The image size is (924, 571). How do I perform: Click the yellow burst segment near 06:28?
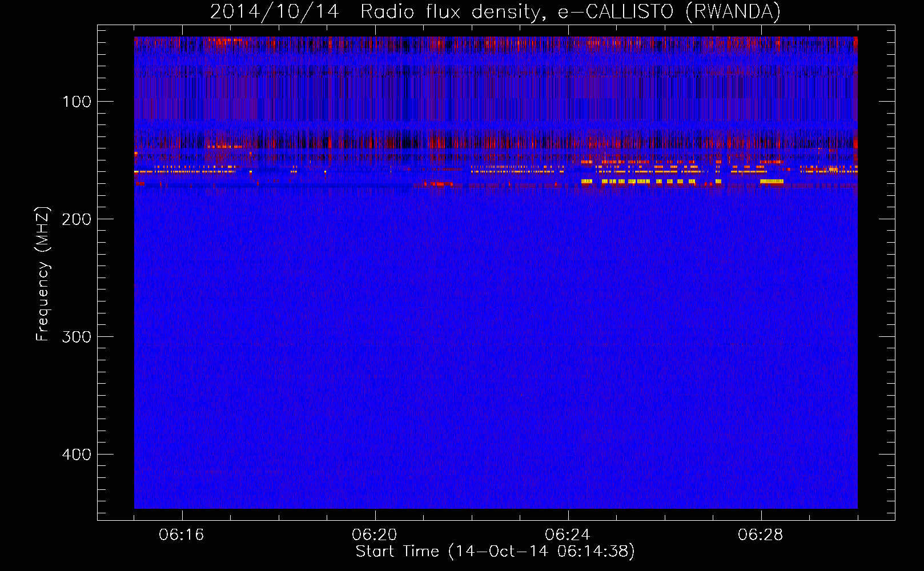[772, 182]
